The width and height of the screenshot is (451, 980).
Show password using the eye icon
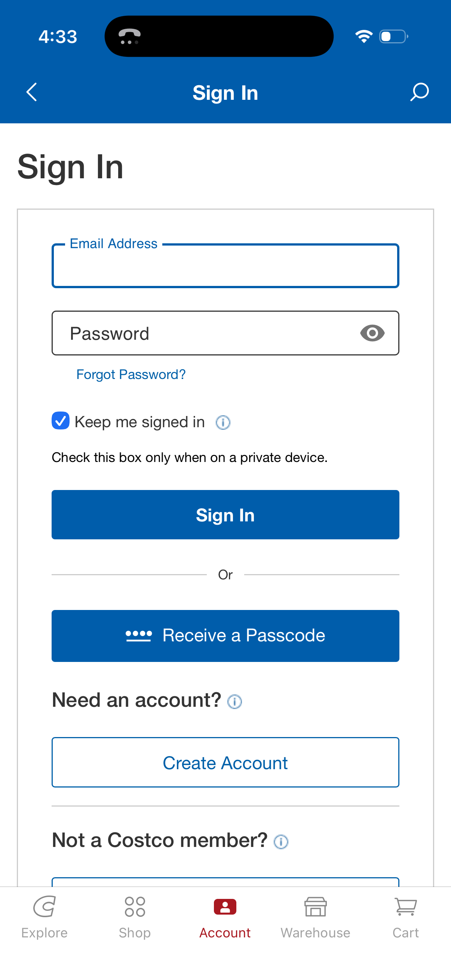click(372, 333)
